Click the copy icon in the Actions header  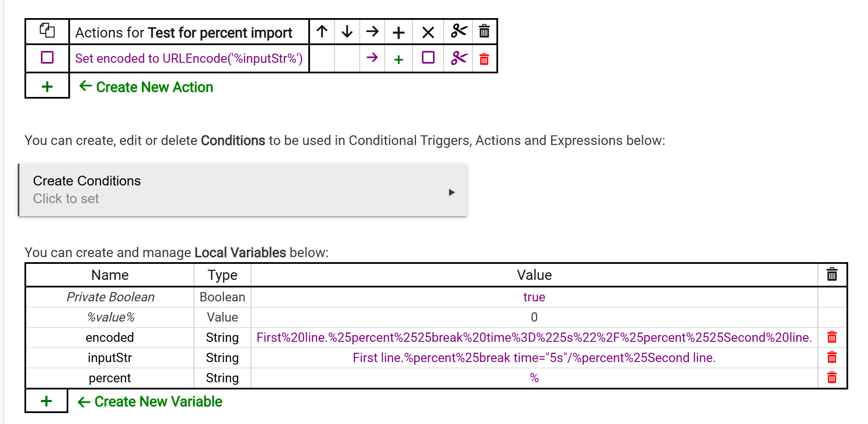[47, 31]
